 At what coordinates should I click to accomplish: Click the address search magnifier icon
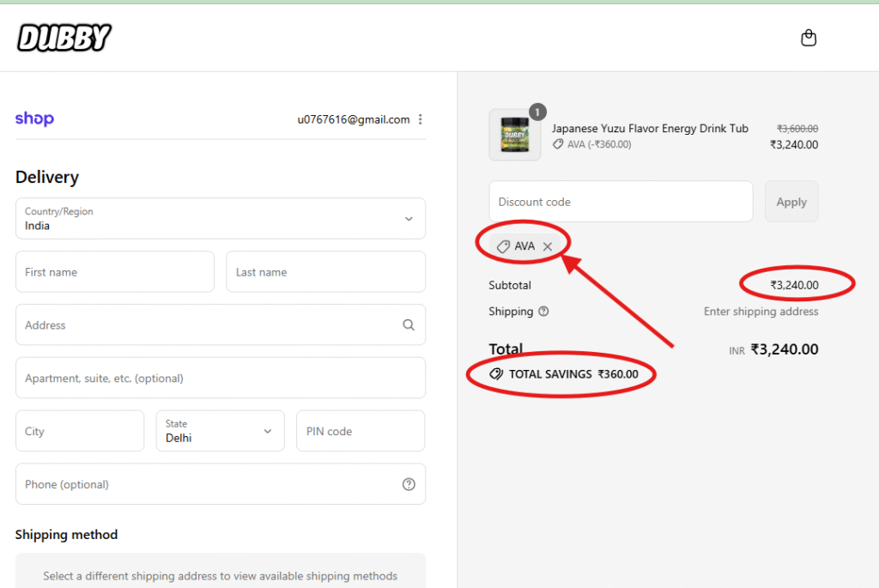pos(409,325)
